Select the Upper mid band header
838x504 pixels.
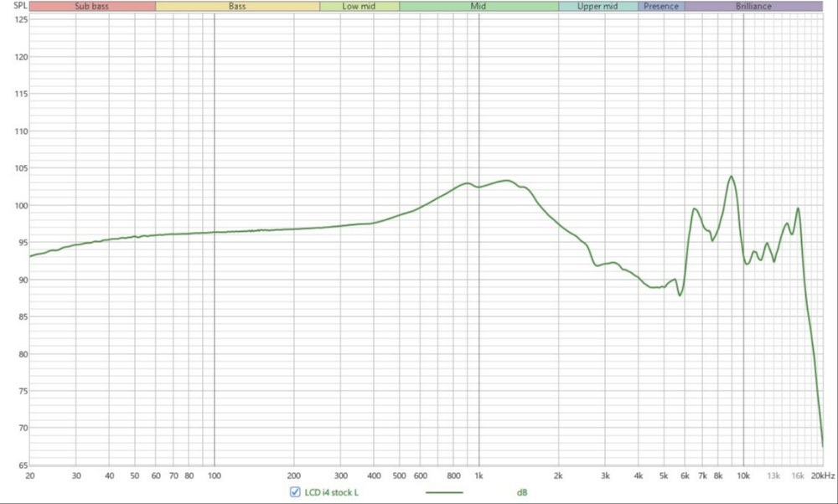pyautogui.click(x=598, y=7)
